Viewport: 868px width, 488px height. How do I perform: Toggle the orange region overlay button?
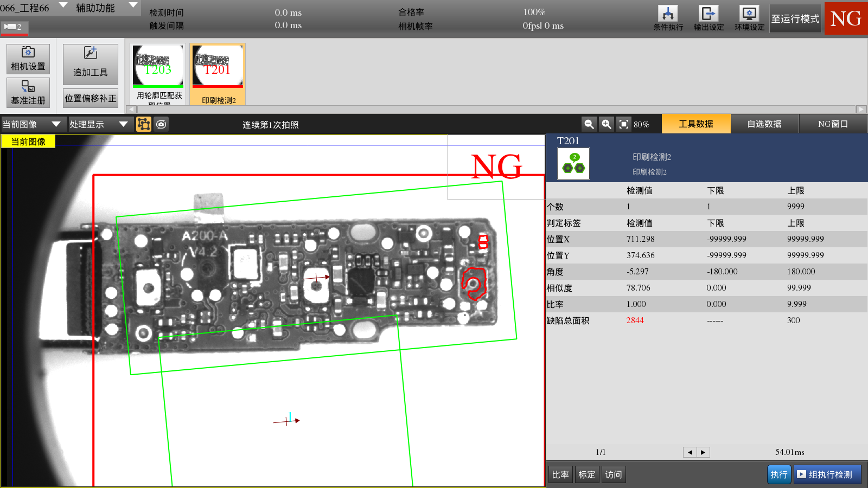[144, 124]
